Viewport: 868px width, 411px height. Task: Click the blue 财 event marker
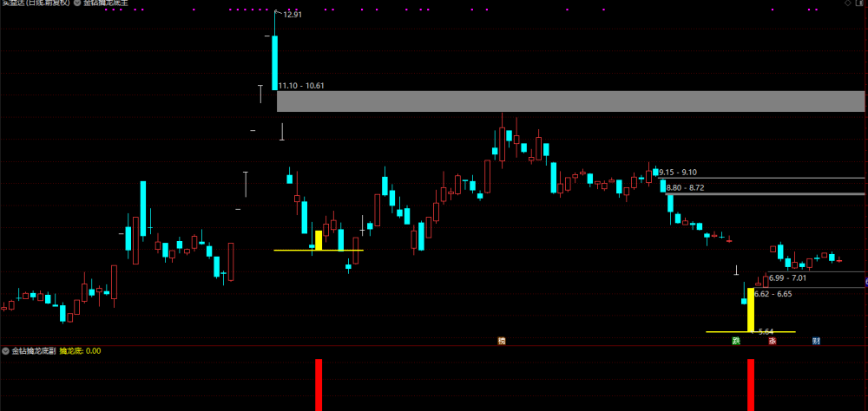(x=816, y=341)
